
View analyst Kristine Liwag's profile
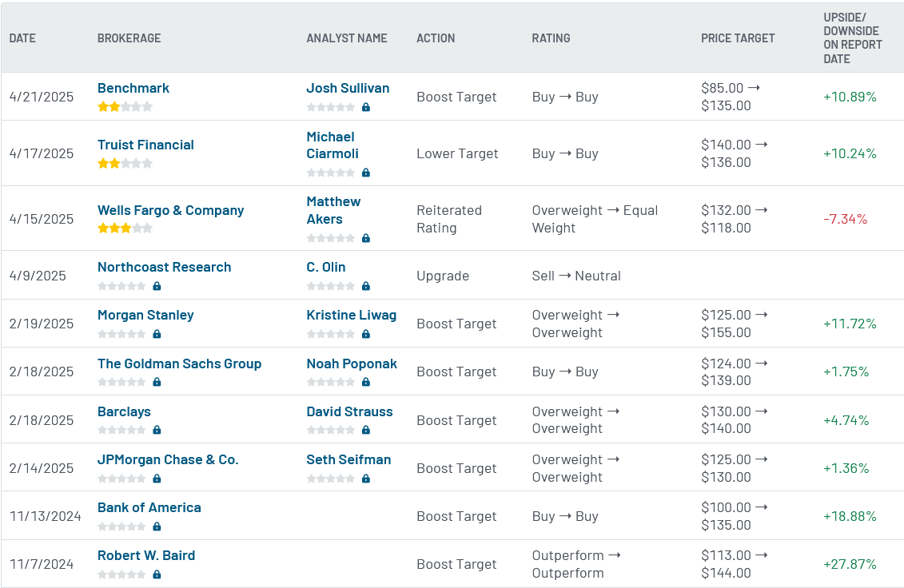tap(351, 315)
